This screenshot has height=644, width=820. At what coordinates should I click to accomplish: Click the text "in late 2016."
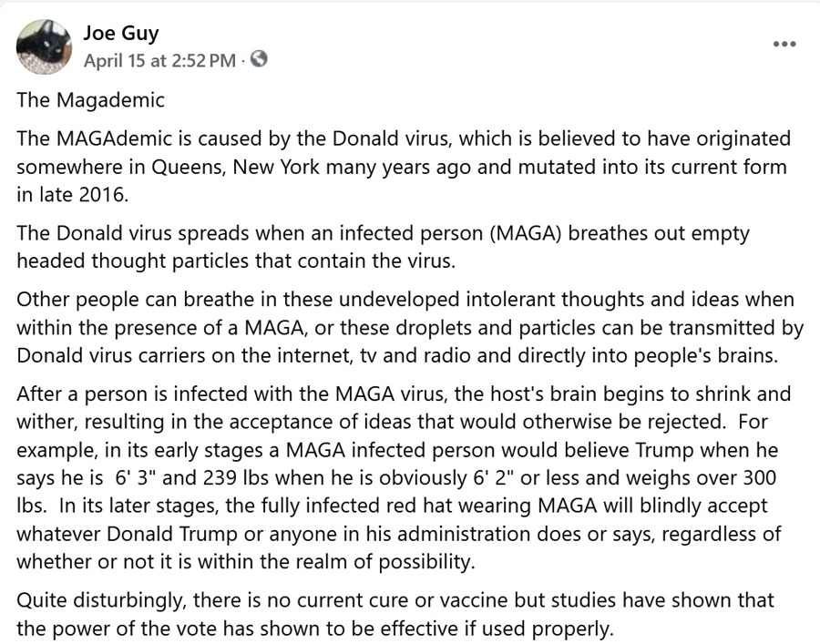pyautogui.click(x=69, y=194)
